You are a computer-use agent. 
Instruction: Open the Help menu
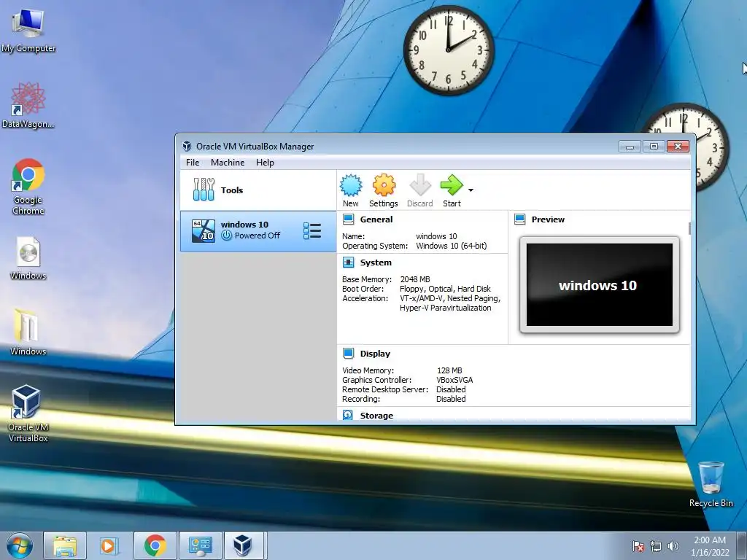(x=265, y=163)
